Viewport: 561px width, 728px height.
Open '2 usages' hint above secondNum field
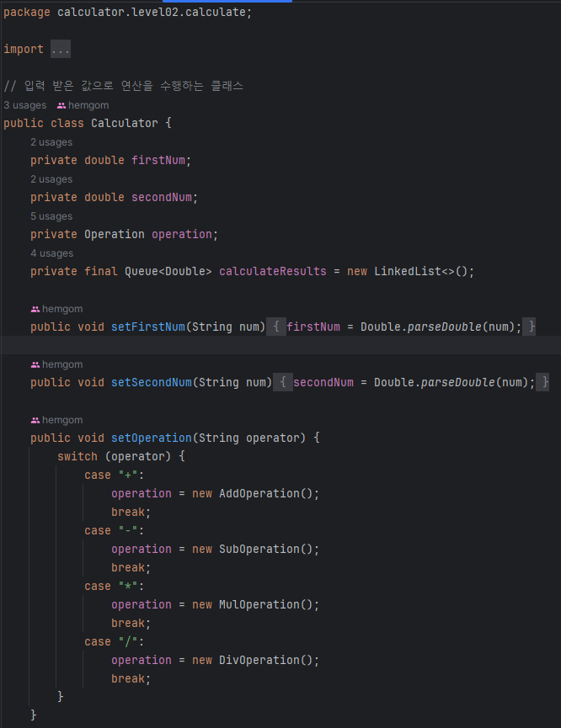pyautogui.click(x=51, y=179)
